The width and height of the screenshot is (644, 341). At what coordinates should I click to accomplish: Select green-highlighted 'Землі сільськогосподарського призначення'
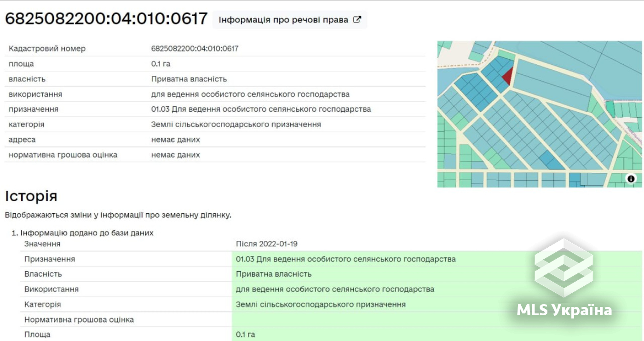click(321, 304)
